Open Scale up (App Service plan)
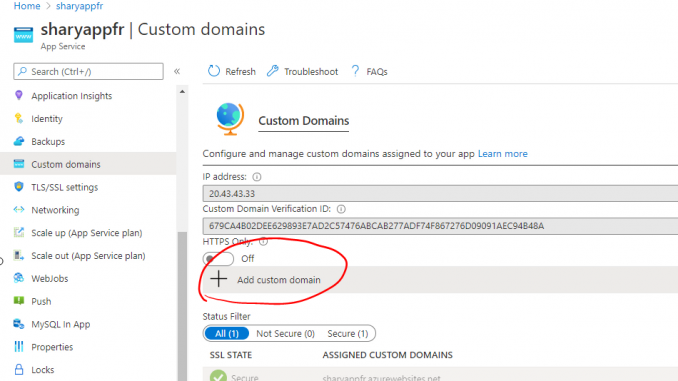678x381 pixels. click(86, 233)
